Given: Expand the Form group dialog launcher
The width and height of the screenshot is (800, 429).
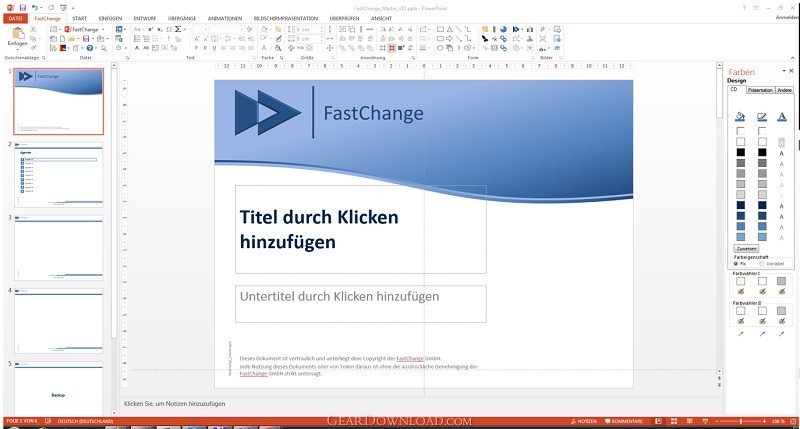Looking at the screenshot, I should [534, 58].
